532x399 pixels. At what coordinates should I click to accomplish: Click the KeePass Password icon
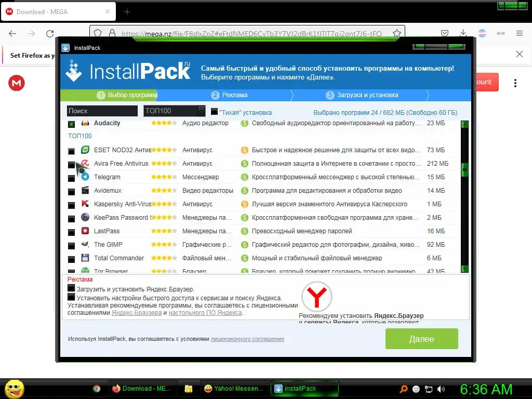tap(85, 217)
